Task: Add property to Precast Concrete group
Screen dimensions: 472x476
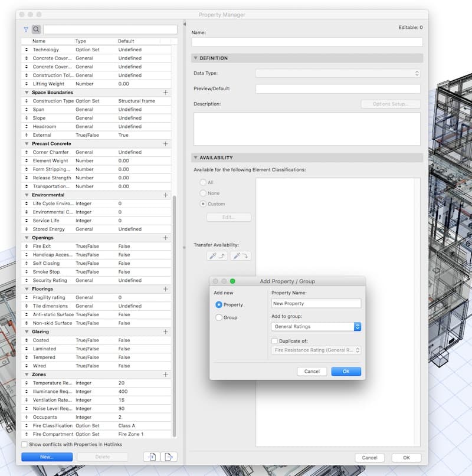Action: (x=166, y=143)
